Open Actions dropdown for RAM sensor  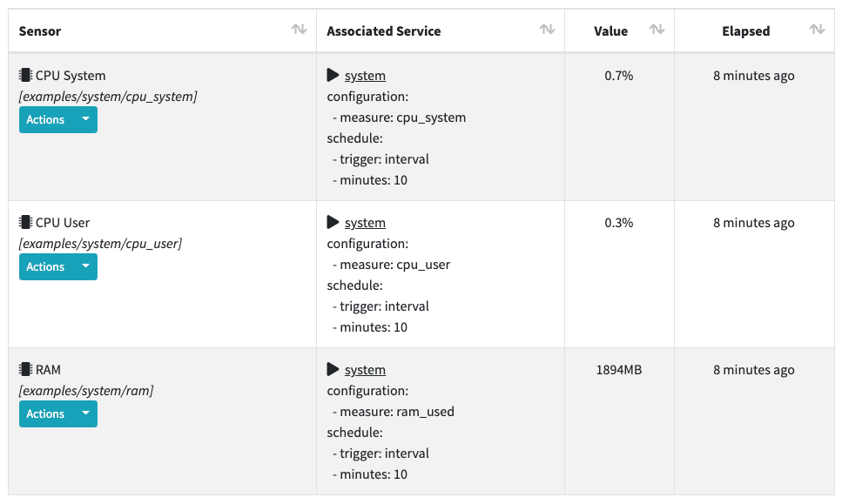click(58, 413)
